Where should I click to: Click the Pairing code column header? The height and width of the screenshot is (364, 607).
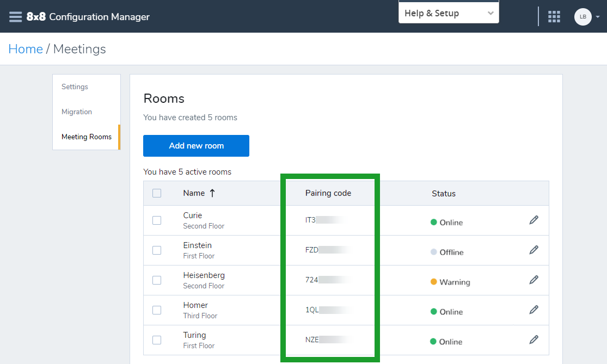tap(328, 193)
